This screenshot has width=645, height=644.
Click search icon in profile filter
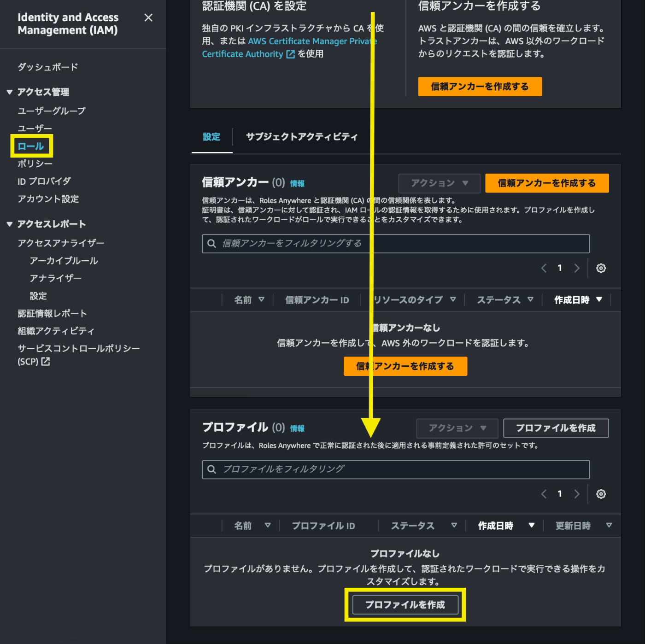[x=211, y=469]
